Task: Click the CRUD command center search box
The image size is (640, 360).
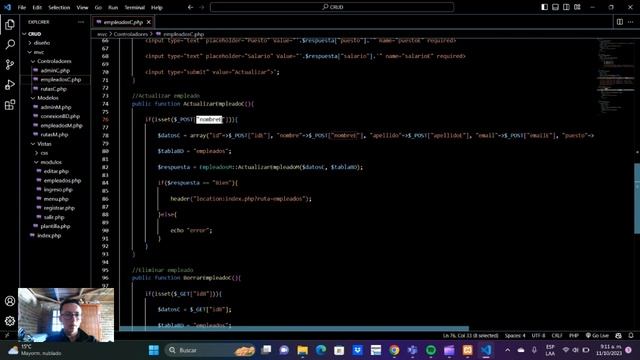Action: pos(332,7)
